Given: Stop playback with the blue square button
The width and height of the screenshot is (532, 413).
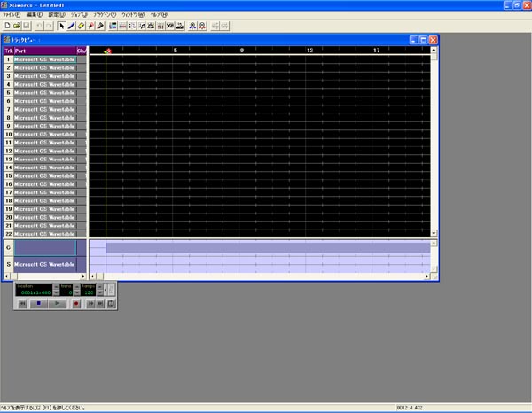Looking at the screenshot, I should click(x=38, y=303).
